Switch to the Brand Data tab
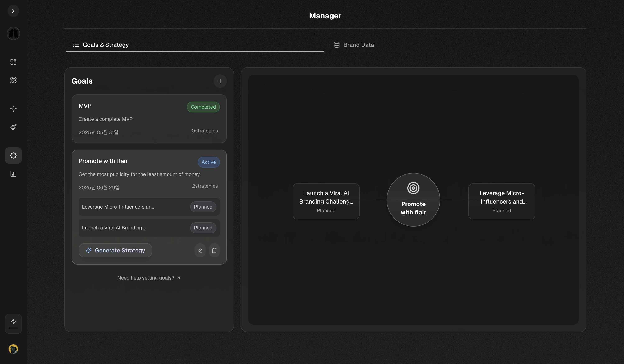Screen dimensions: 624x364 (354, 45)
